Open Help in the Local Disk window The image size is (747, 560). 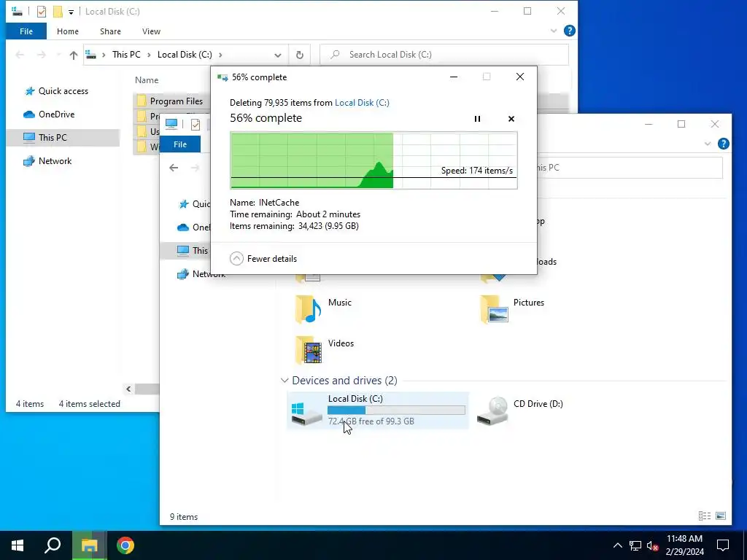click(569, 31)
